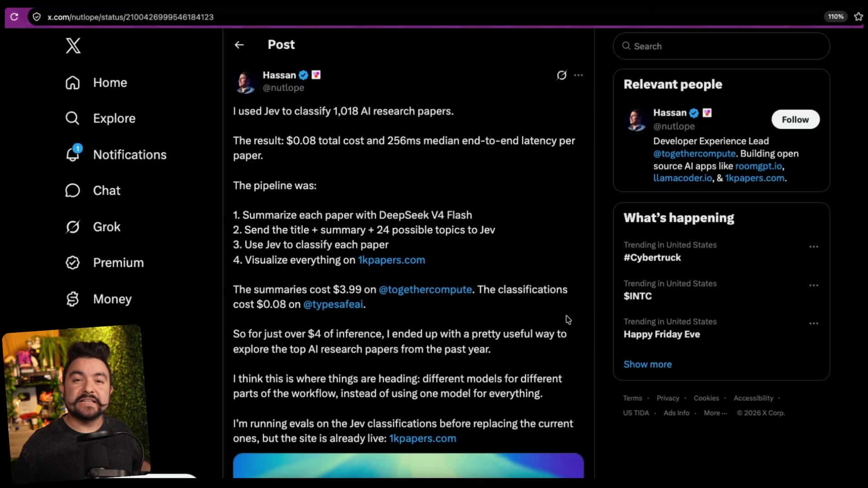Open Grok from the sidebar
The image size is (868, 488).
[93, 227]
